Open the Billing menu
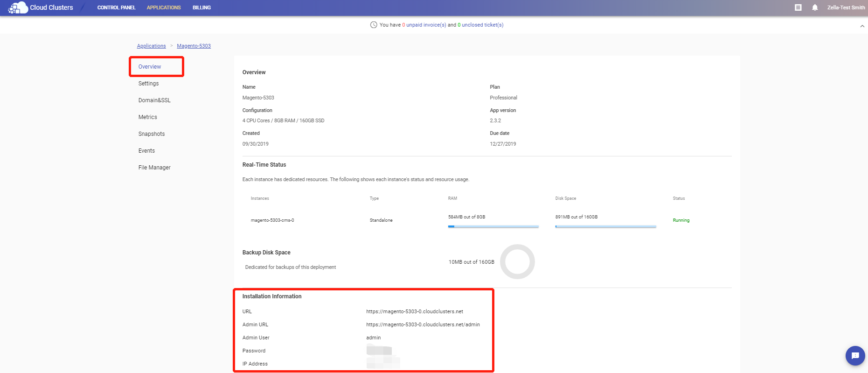Image resolution: width=868 pixels, height=373 pixels. pos(201,7)
